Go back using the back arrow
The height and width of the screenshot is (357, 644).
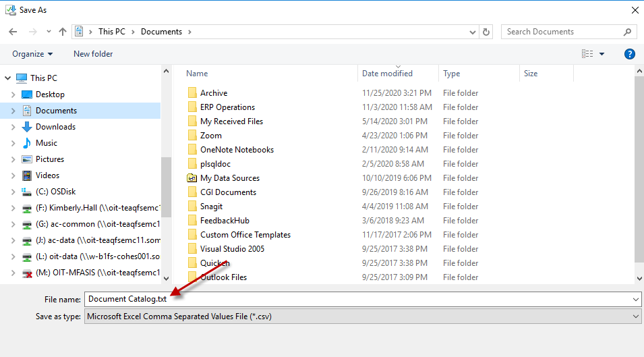point(13,32)
